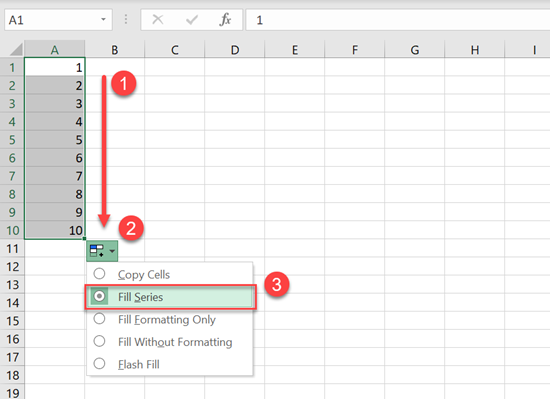Screen dimensions: 550x399
Task: Select column E header
Action: (295, 50)
